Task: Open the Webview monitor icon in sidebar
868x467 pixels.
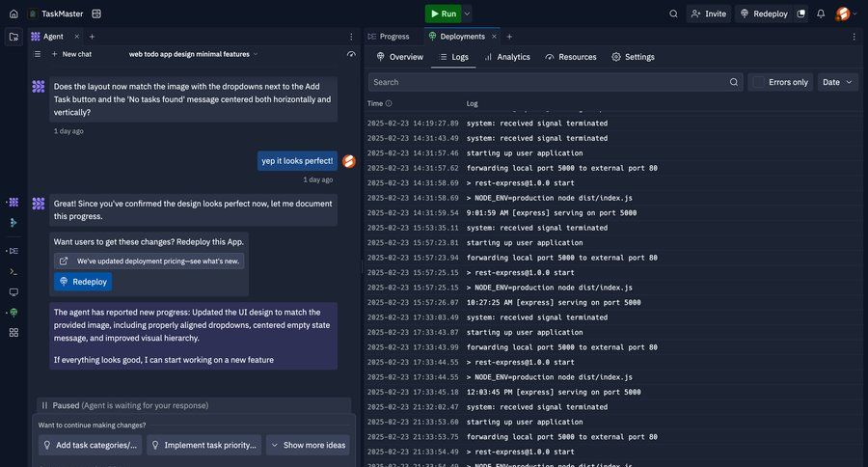Action: coord(14,292)
